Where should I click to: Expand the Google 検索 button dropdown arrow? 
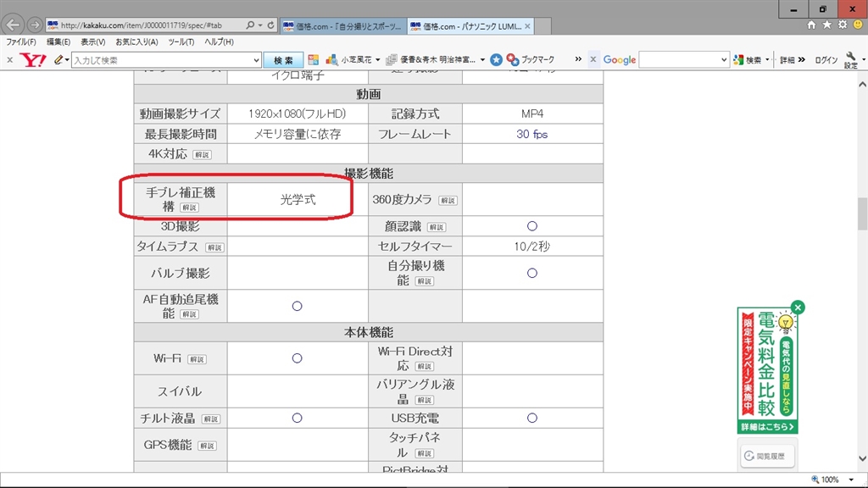(767, 60)
